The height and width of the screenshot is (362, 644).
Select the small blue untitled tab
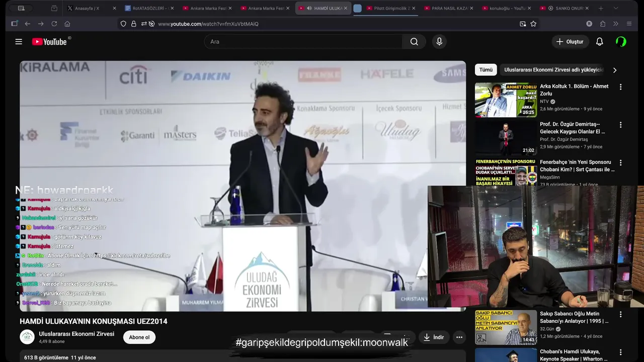point(357,8)
